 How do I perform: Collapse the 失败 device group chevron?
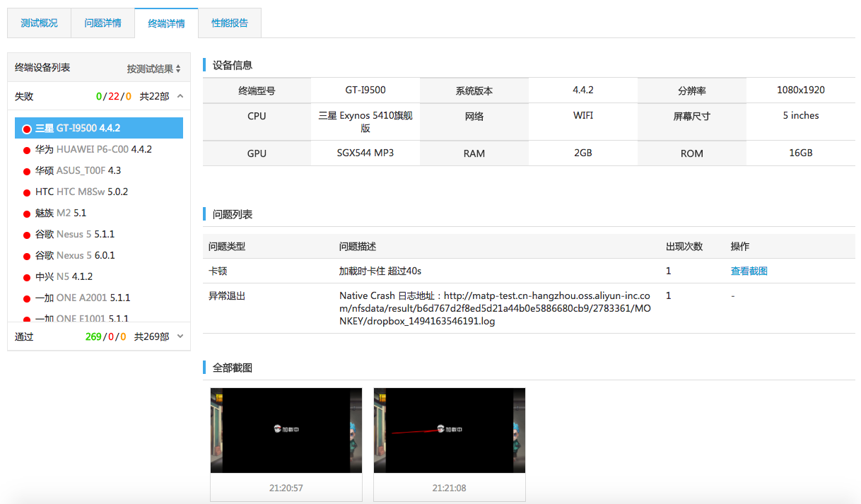coord(180,96)
